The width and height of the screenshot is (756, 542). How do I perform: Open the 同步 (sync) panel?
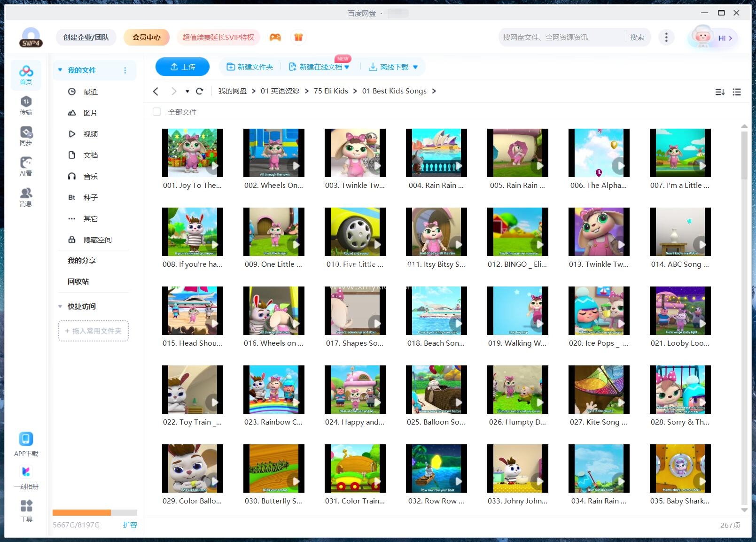coord(26,135)
